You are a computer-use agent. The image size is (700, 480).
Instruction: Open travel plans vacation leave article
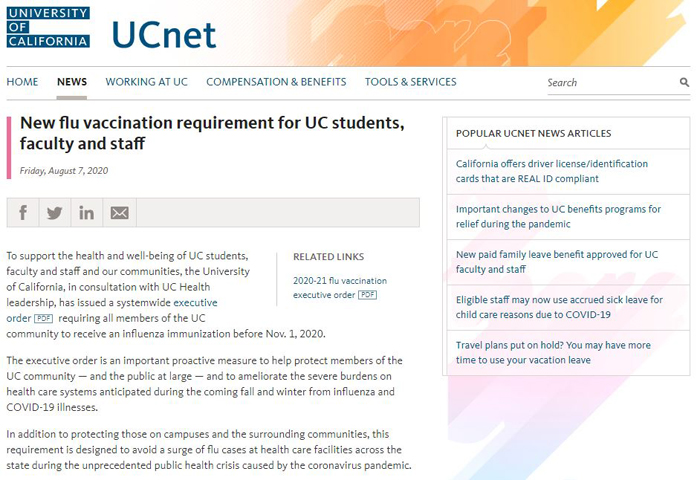[x=553, y=352]
